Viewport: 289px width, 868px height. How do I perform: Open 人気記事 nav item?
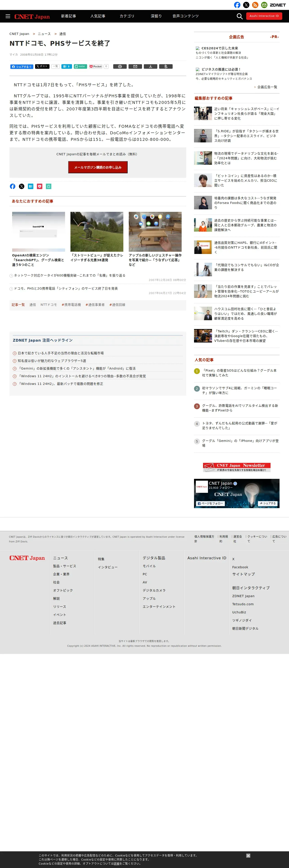[97, 16]
